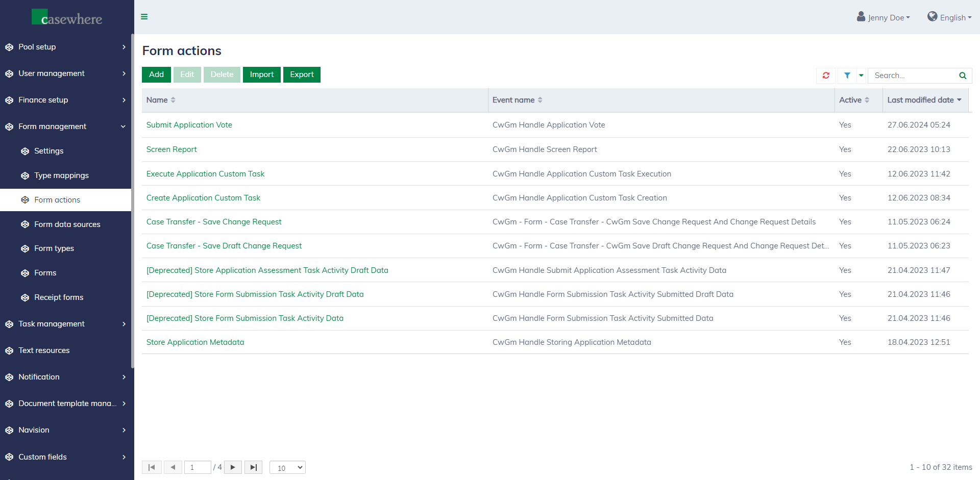Open Text resources in sidebar
980x480 pixels.
tap(44, 350)
